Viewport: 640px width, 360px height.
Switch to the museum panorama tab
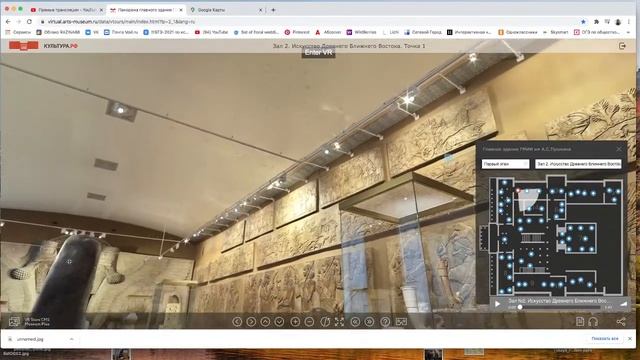[x=146, y=9]
